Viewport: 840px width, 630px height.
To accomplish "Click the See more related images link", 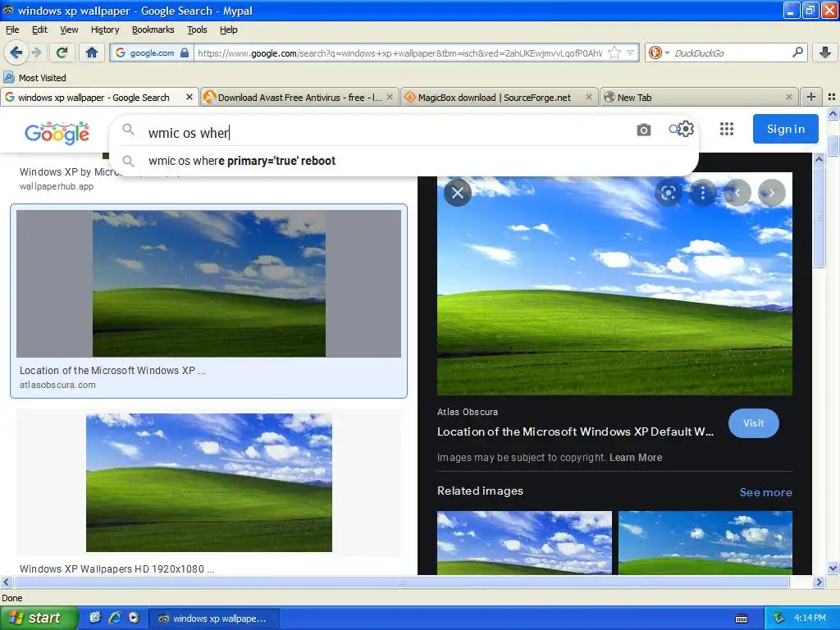I will coord(765,492).
